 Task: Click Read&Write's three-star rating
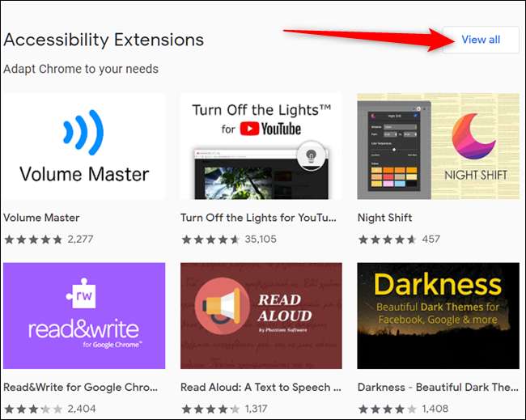coord(33,409)
